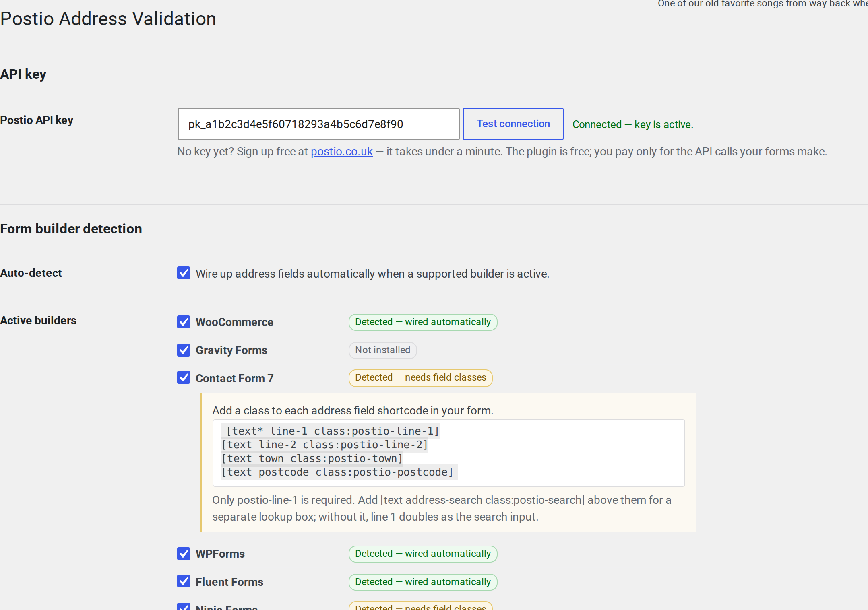Uncheck the WooCommerce builder checkbox

click(184, 321)
